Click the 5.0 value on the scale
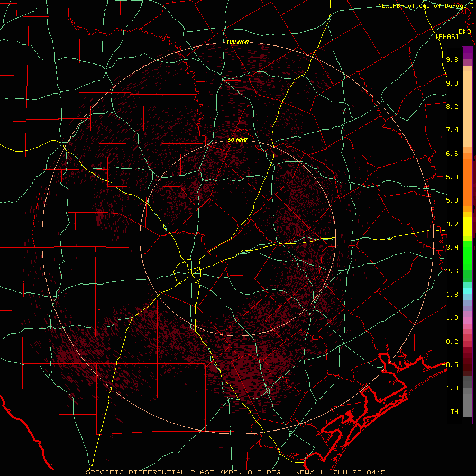 click(x=452, y=200)
